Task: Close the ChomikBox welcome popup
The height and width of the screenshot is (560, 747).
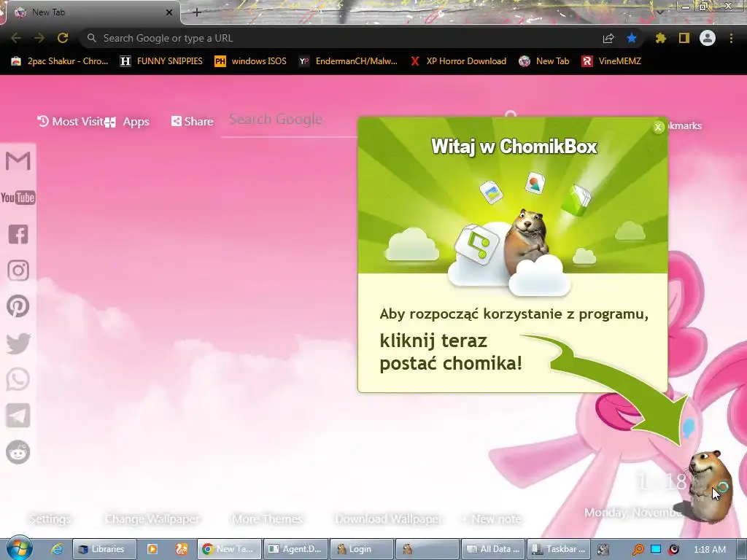Action: [658, 127]
